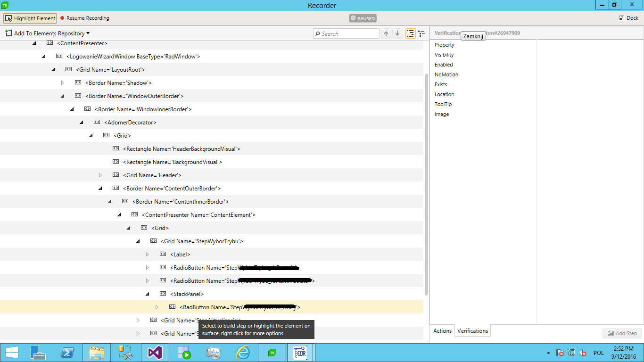Viewport: 644px width, 362px height.
Task: Go to previous search result (up arrow)
Action: click(386, 33)
